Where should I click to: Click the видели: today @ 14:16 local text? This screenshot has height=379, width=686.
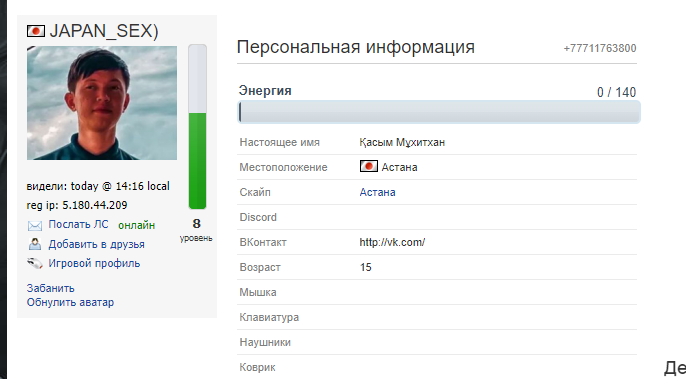(98, 186)
